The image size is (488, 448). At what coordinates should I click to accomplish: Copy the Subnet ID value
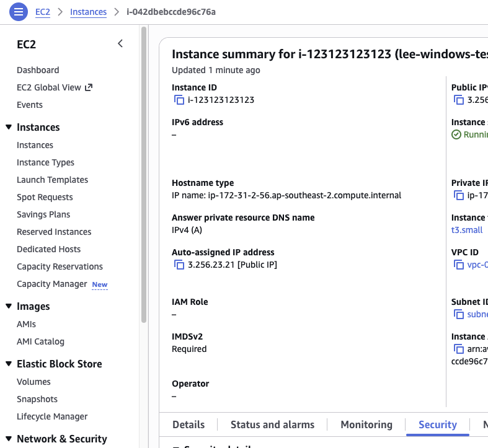coord(459,314)
